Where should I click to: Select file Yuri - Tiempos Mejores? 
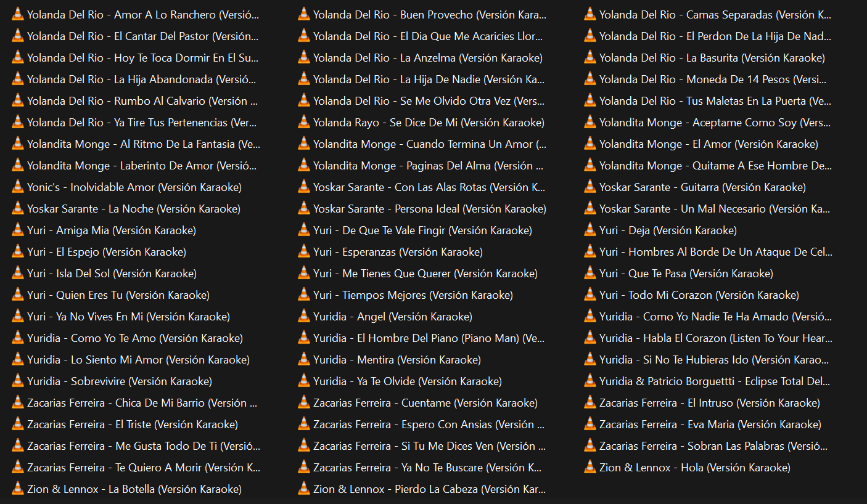tap(406, 295)
